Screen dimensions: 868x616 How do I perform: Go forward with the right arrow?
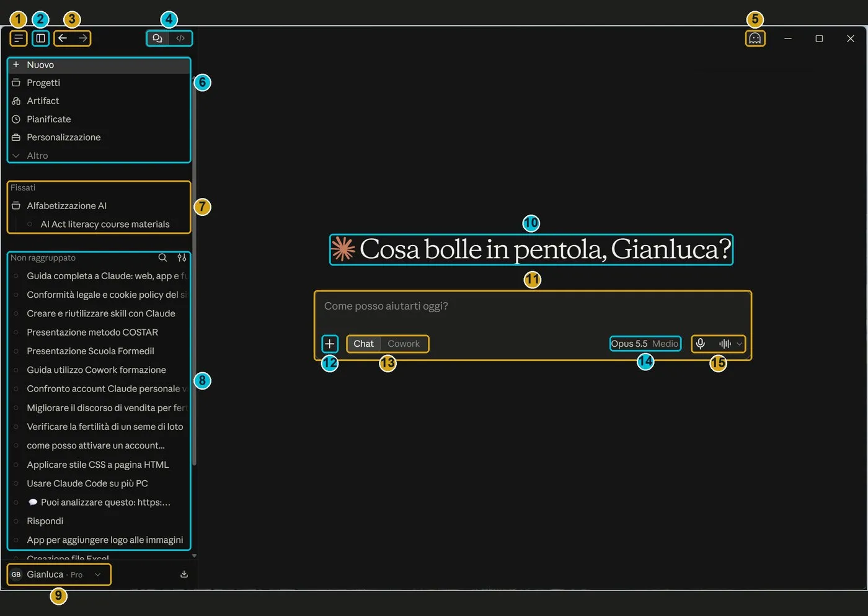[x=83, y=38]
